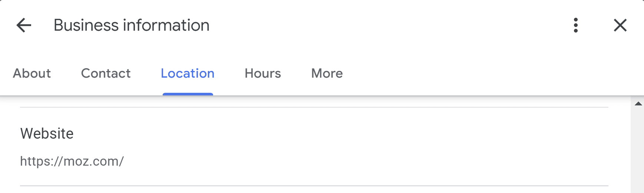Click the scrollbar up arrow
The height and width of the screenshot is (193, 644).
(x=638, y=104)
